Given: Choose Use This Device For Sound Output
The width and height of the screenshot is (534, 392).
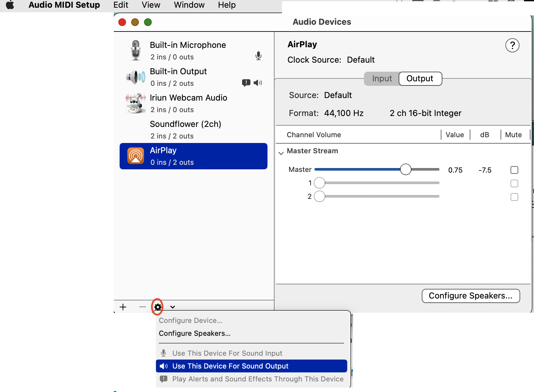Looking at the screenshot, I should coord(251,366).
